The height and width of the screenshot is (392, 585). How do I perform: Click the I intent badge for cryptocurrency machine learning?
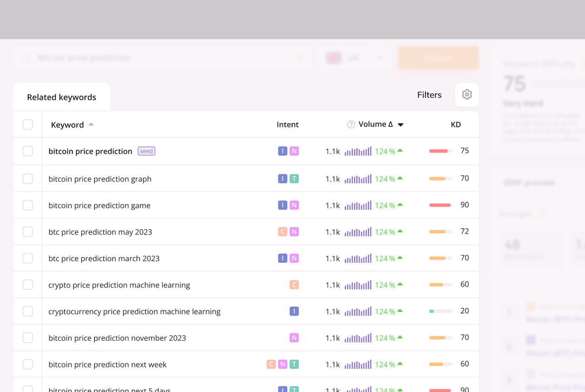294,311
